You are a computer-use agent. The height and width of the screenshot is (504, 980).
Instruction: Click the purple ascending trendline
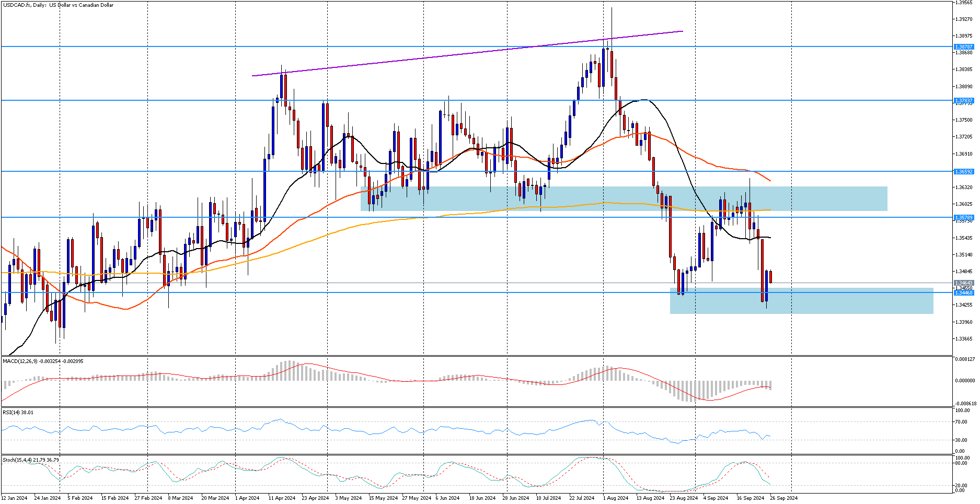point(467,54)
